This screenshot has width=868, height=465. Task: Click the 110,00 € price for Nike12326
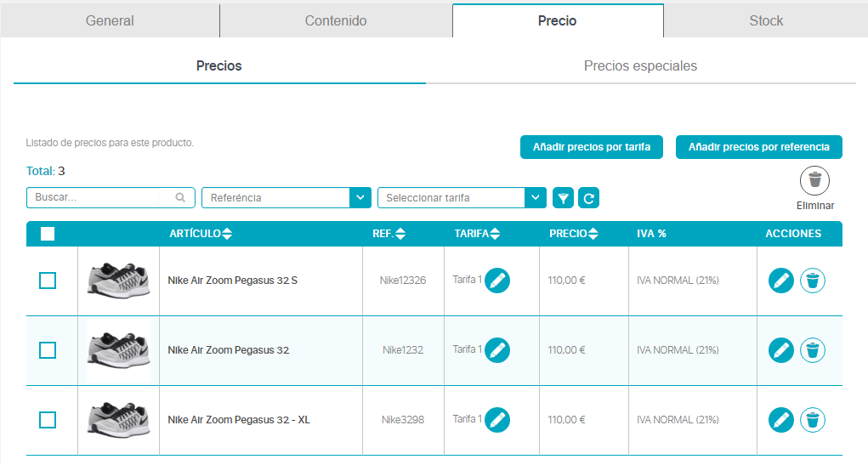566,281
